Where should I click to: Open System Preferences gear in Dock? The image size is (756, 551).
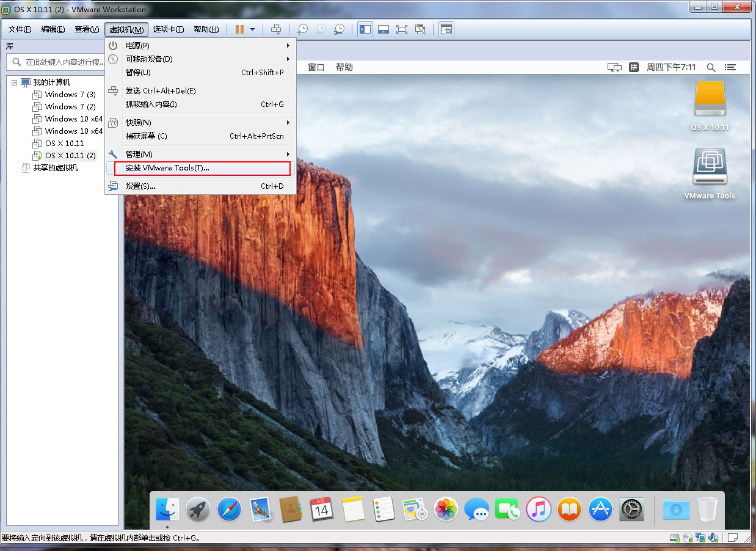coord(631,509)
